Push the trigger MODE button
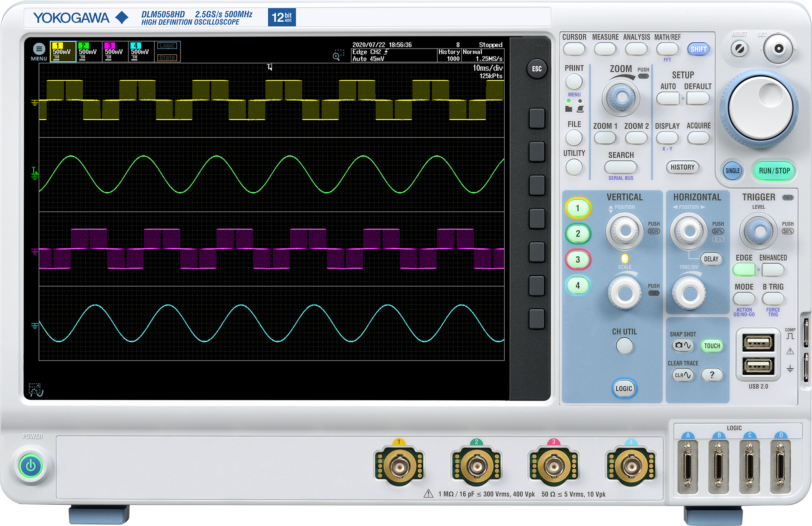This screenshot has height=526, width=812. (x=744, y=299)
